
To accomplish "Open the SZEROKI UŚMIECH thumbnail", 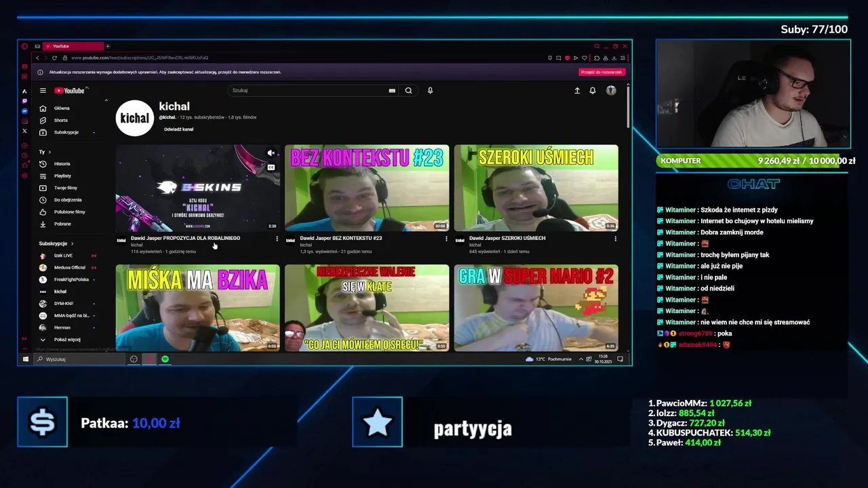I will (x=536, y=188).
